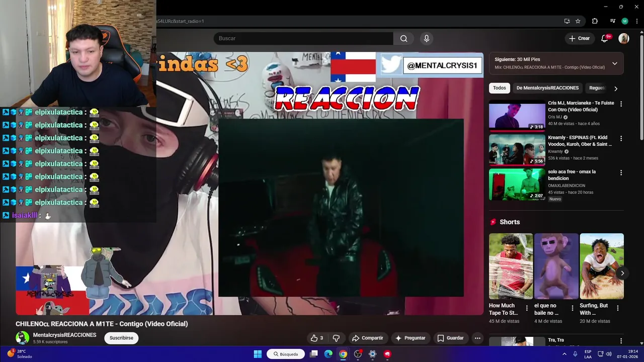Click video title CHILENO REACCIONA A M1TE
This screenshot has width=644, height=362.
click(102, 324)
